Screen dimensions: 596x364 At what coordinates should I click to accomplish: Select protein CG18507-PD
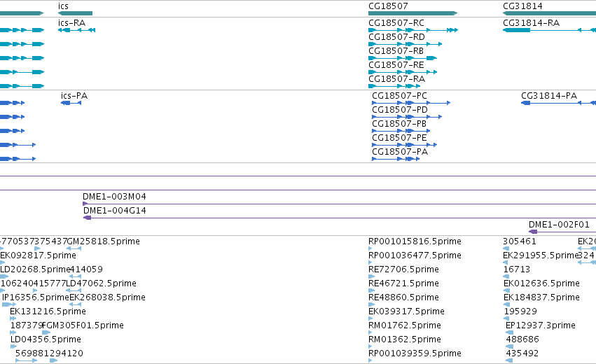[400, 110]
